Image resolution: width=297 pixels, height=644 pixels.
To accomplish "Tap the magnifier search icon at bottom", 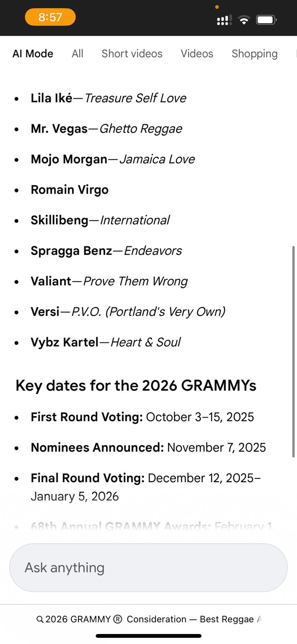I will click(40, 619).
